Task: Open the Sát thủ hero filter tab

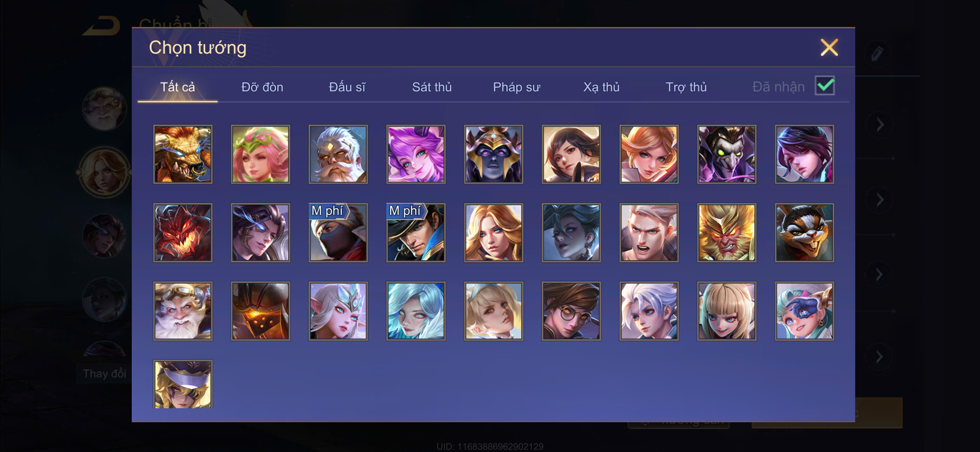Action: (x=432, y=87)
